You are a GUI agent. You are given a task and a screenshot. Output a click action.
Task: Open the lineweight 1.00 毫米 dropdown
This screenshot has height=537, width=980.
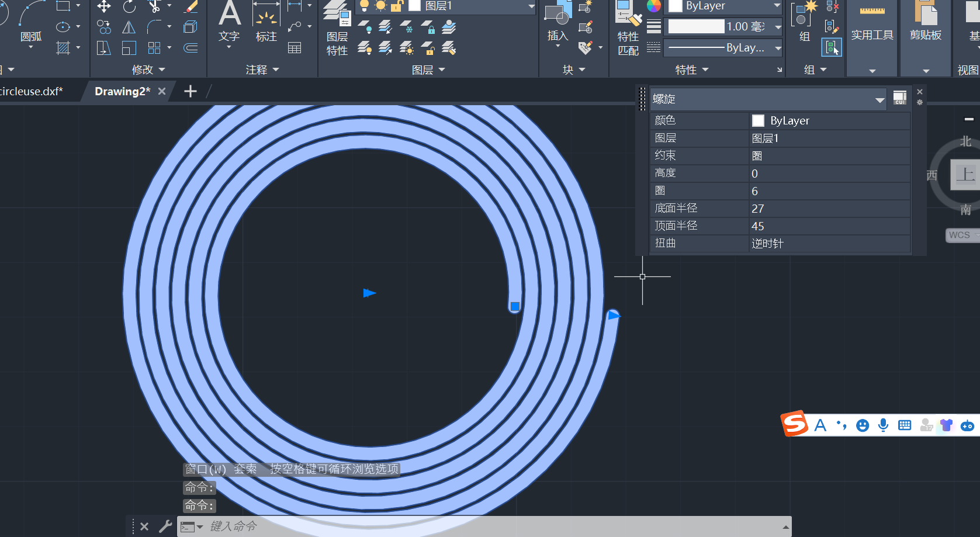coord(778,27)
